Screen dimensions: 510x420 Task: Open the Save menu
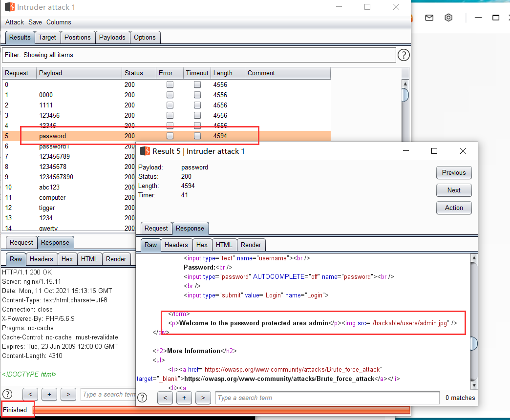[35, 22]
